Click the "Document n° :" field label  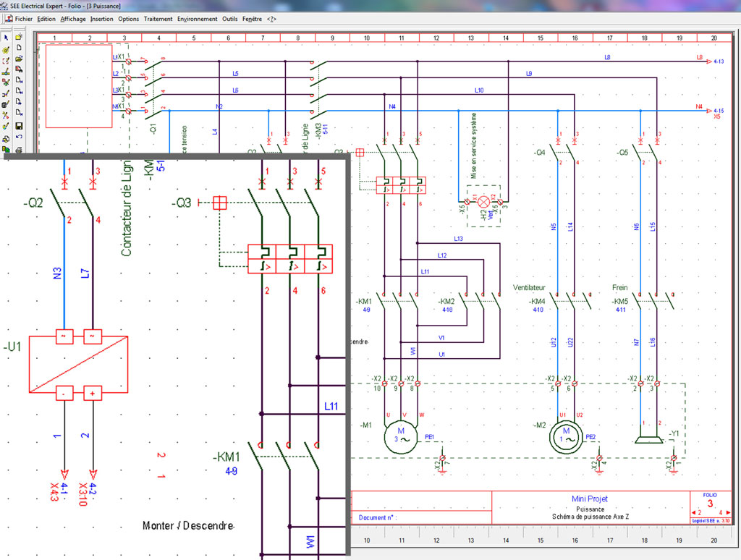coord(378,517)
